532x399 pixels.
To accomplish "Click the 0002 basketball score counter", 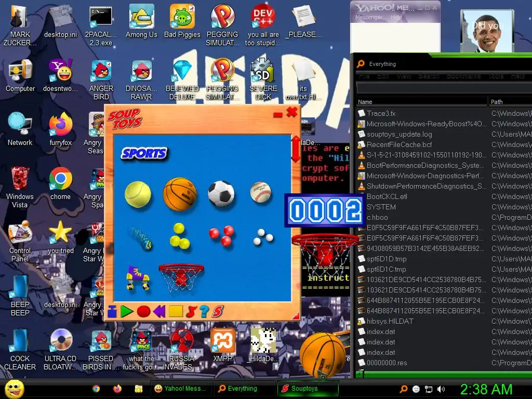I will tap(325, 210).
